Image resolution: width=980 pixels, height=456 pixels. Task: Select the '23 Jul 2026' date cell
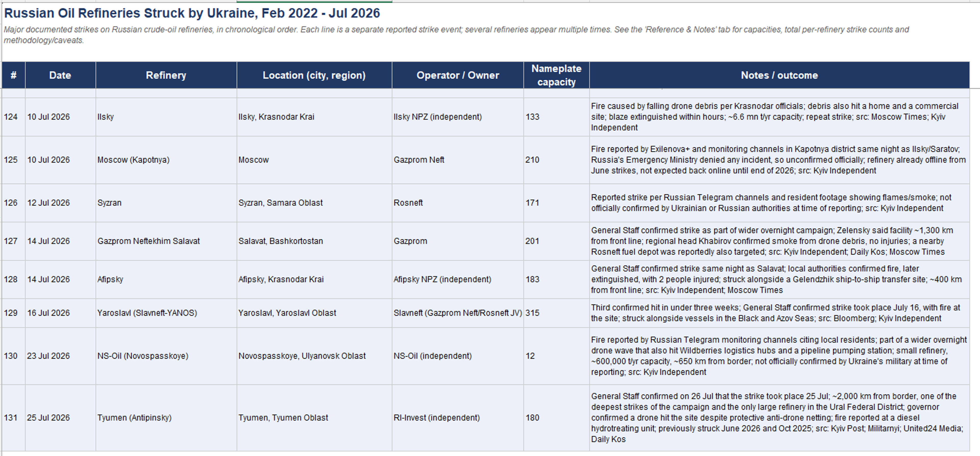pyautogui.click(x=60, y=356)
